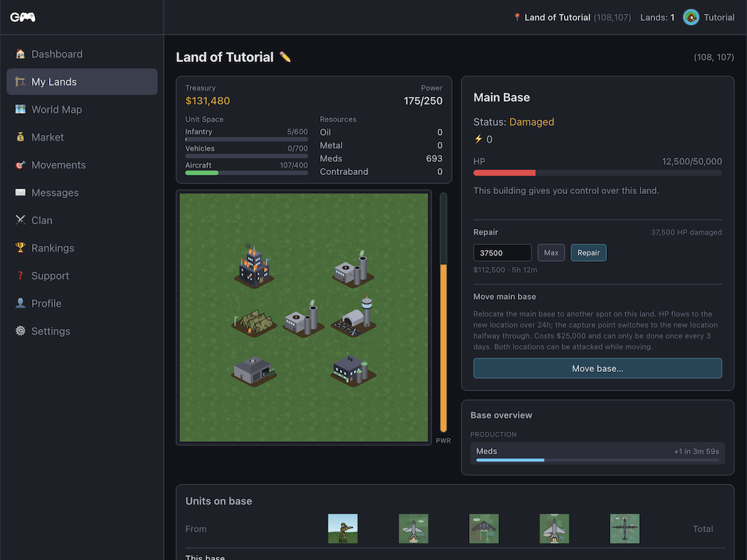Click the Lands: 1 counter in the header
747x560 pixels.
point(657,17)
